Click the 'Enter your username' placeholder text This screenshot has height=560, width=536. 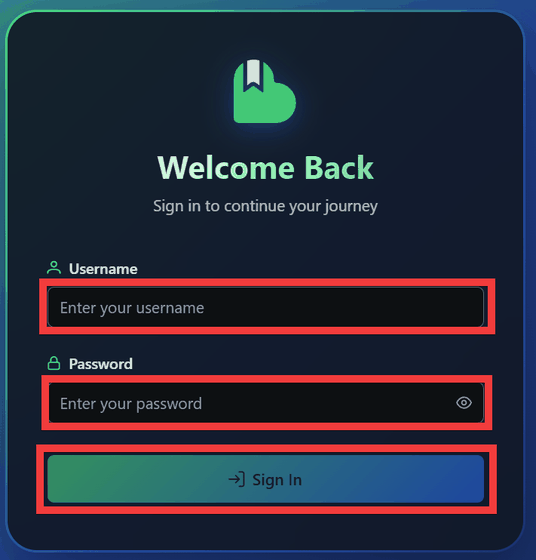pos(132,308)
